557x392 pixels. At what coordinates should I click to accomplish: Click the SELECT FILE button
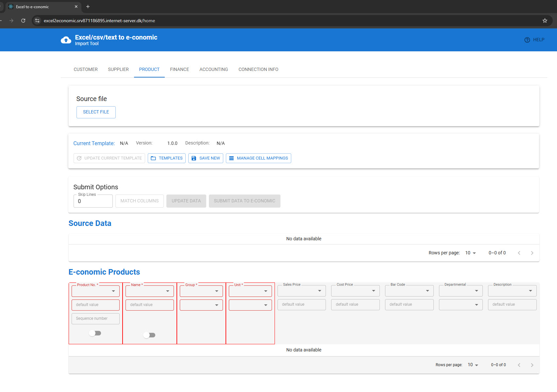[96, 112]
